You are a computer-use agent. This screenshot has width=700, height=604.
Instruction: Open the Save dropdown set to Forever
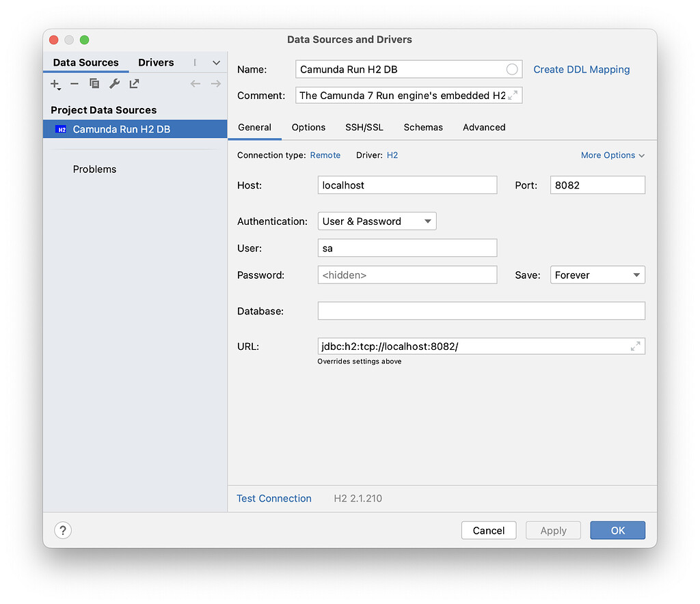pos(597,275)
